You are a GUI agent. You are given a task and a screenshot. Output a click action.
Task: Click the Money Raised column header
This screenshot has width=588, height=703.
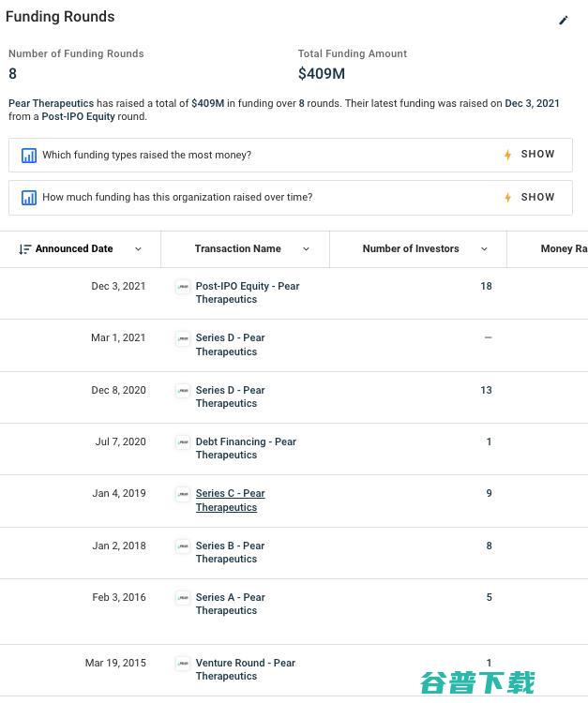[564, 248]
